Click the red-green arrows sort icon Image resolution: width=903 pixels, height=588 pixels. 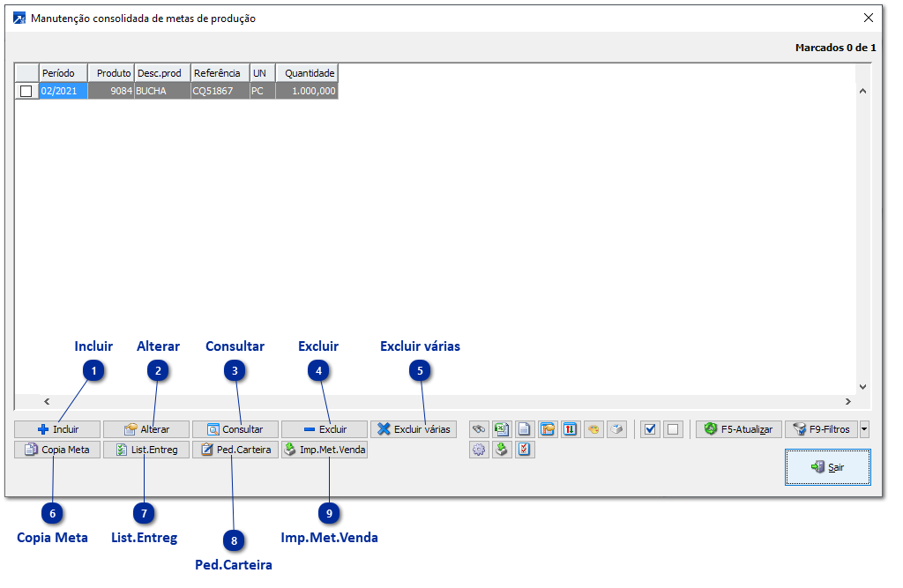[571, 429]
